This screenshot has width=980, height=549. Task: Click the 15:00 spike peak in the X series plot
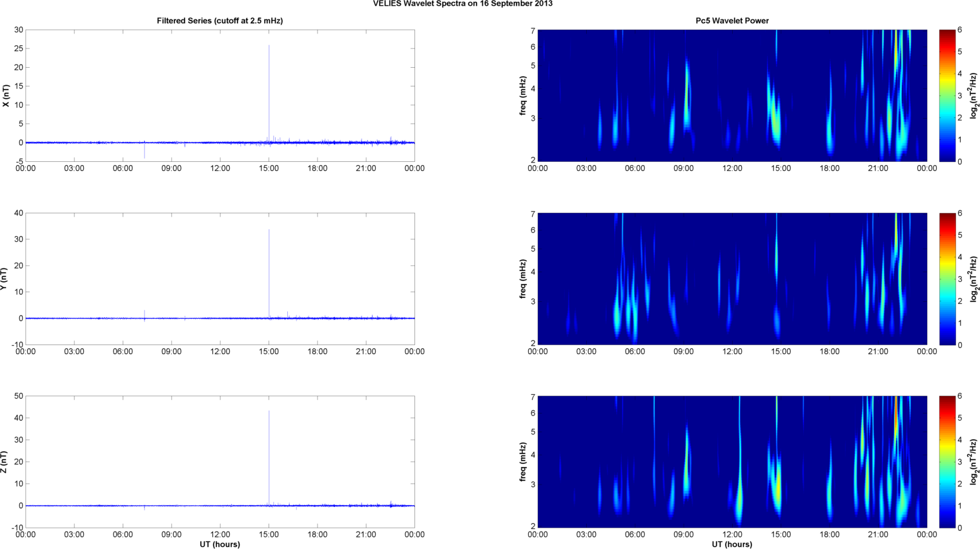click(x=269, y=46)
